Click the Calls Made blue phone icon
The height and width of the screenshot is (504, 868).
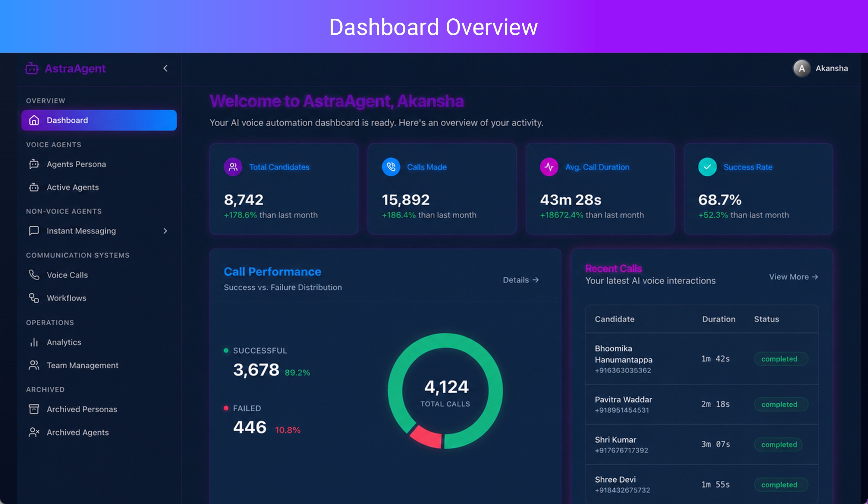tap(391, 167)
